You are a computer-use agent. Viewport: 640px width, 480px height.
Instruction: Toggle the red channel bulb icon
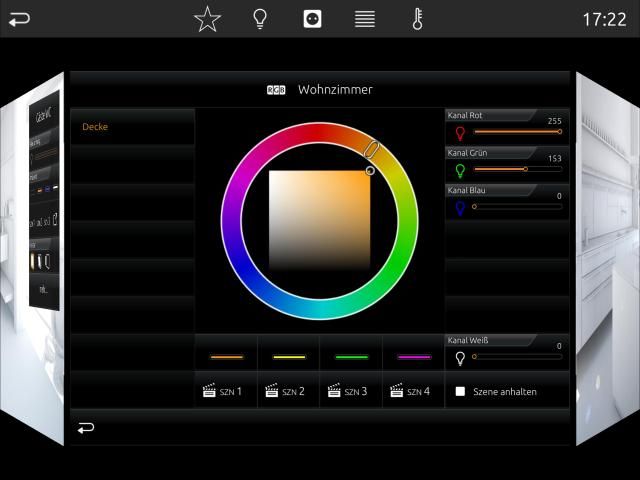click(460, 132)
